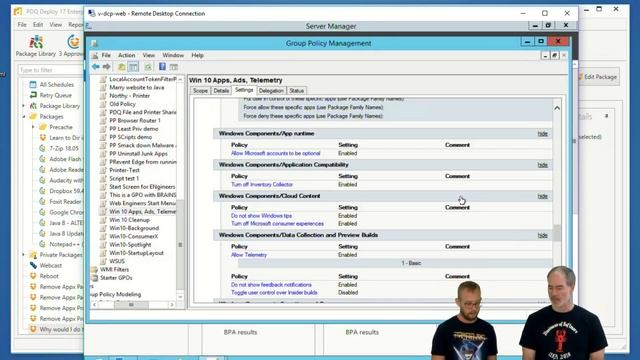The height and width of the screenshot is (360, 640).
Task: Click the 7-Zip 18.05 package icon
Action: (x=43, y=148)
